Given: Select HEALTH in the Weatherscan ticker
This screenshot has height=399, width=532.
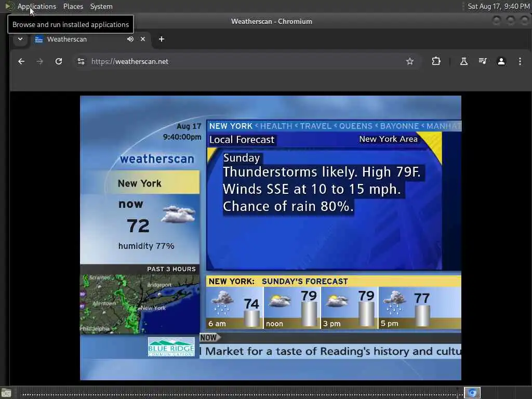Looking at the screenshot, I should tap(276, 126).
